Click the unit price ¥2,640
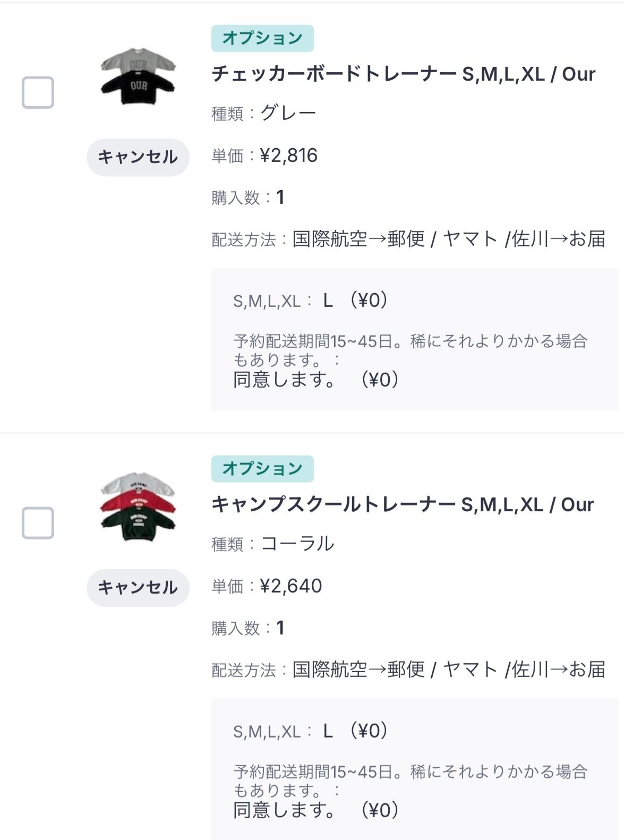624x840 pixels. click(291, 586)
